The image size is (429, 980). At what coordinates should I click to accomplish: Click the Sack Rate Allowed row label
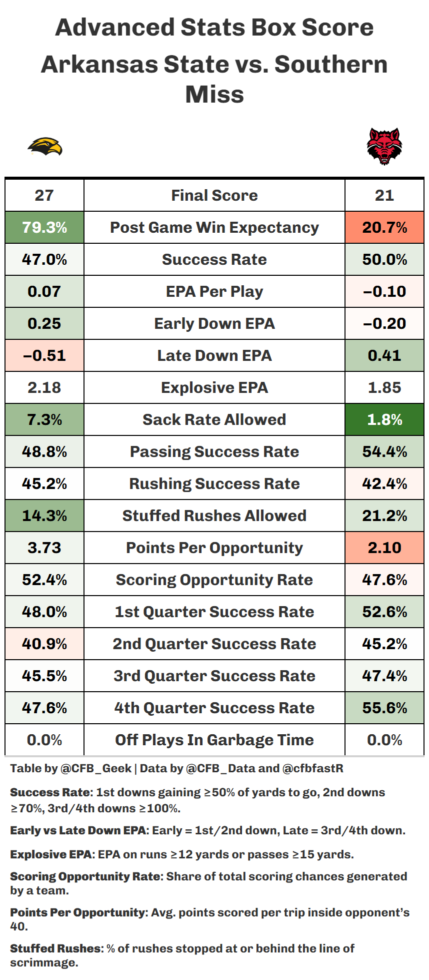pyautogui.click(x=214, y=419)
